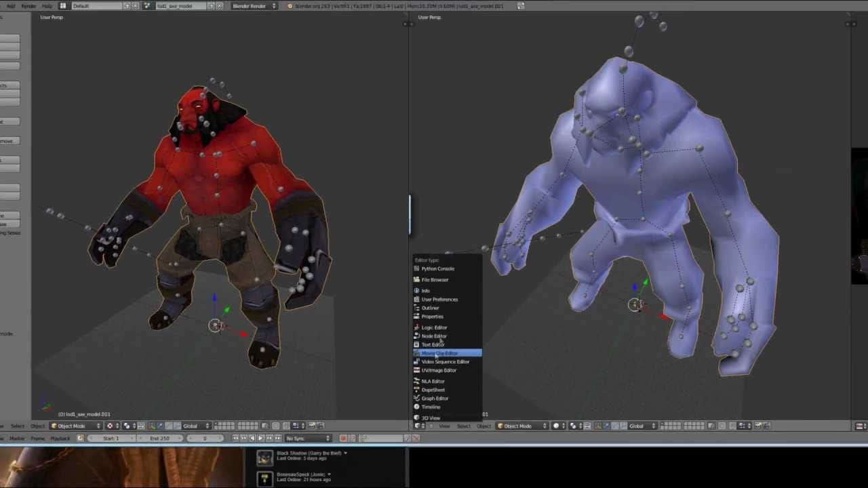Toggle 3D manipulator widget in right viewport
Viewport: 868px width, 488px height.
(x=597, y=426)
